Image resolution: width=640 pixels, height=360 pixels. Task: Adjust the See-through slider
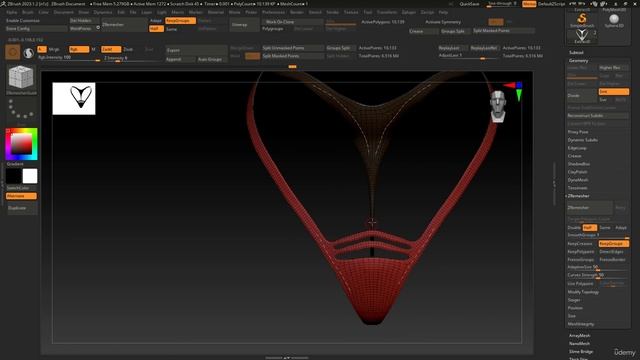(503, 4)
